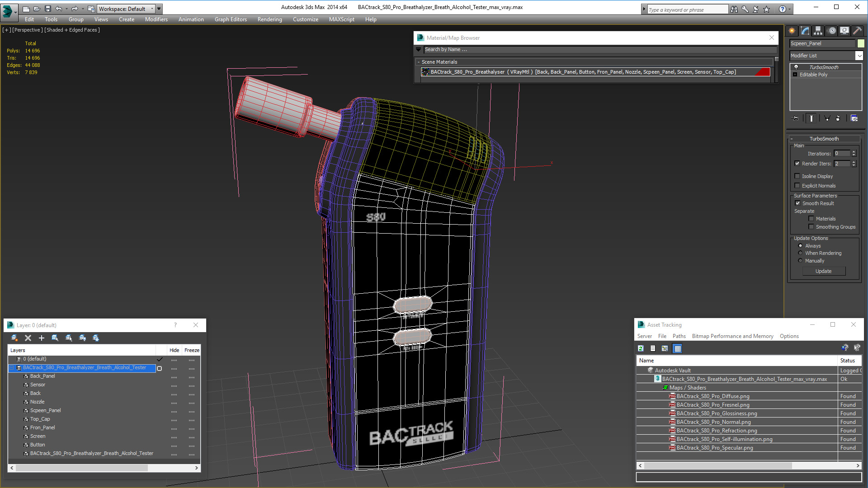
Task: Click the Scpeen_Panel object color swatch
Action: point(861,43)
